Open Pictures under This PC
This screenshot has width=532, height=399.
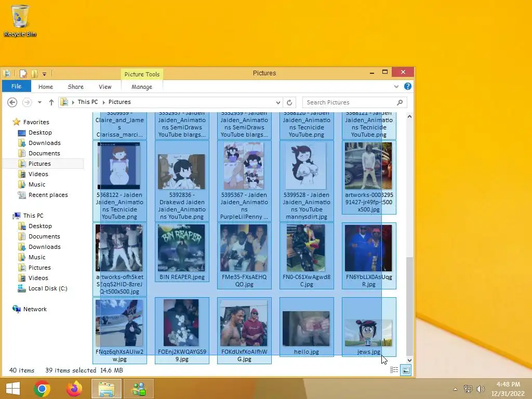click(x=39, y=268)
